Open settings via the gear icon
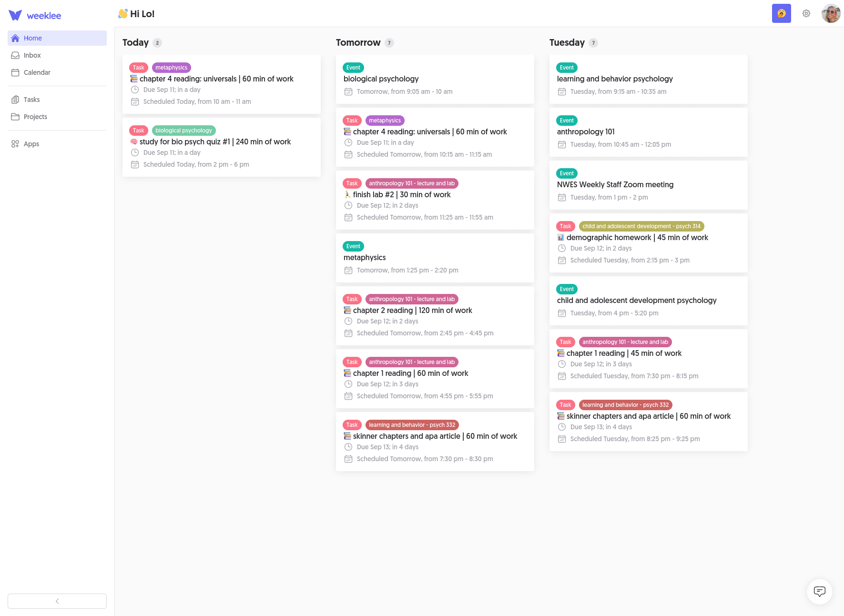The width and height of the screenshot is (844, 616). pyautogui.click(x=806, y=13)
